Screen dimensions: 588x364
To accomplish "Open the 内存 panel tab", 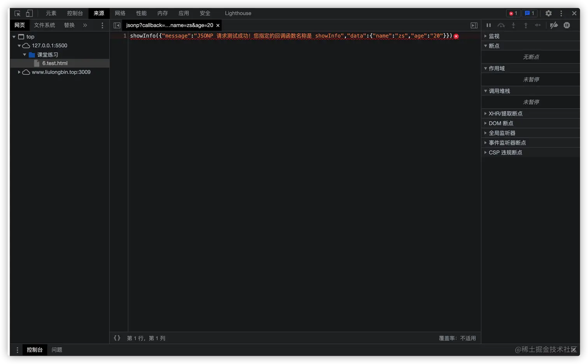I will tap(163, 13).
